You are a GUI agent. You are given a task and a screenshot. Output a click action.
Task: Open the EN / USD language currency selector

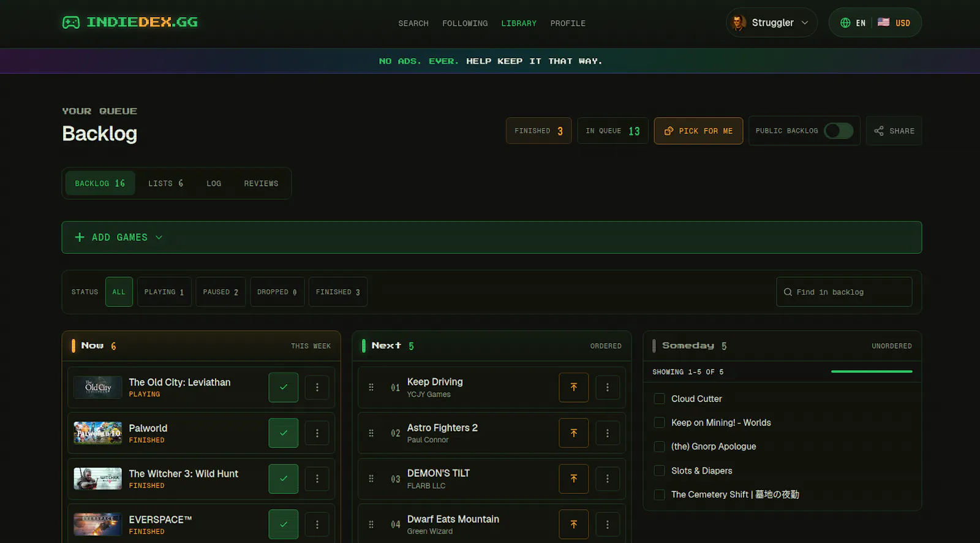(875, 23)
